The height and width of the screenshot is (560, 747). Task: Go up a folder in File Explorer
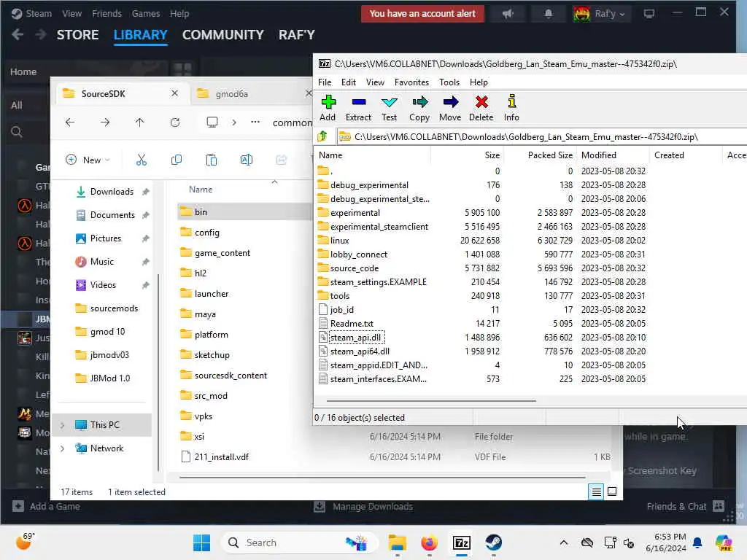[x=139, y=122]
